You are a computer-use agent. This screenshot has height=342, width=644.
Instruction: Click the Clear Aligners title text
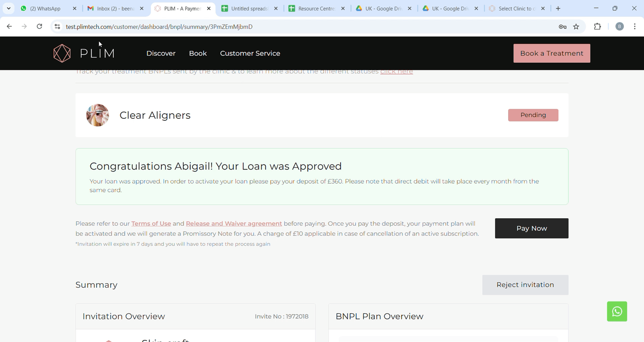155,115
